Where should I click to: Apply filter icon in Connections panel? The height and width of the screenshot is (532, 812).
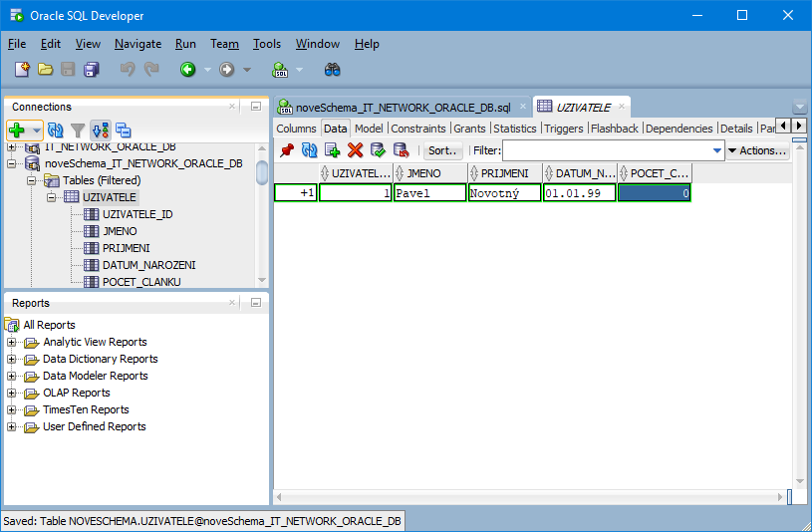[x=77, y=130]
